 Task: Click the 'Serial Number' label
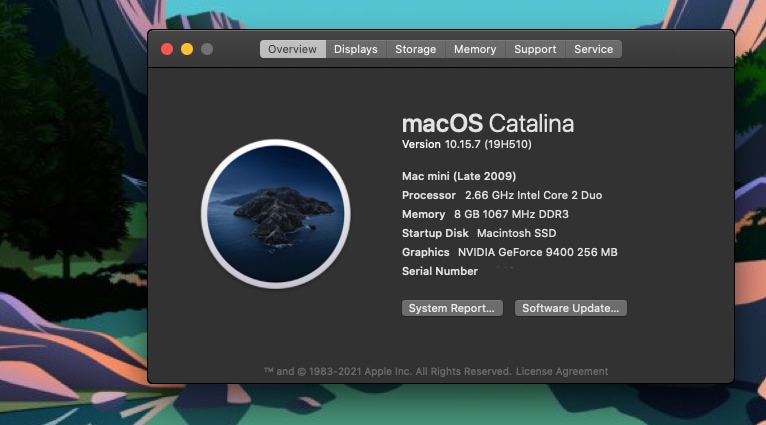point(440,271)
